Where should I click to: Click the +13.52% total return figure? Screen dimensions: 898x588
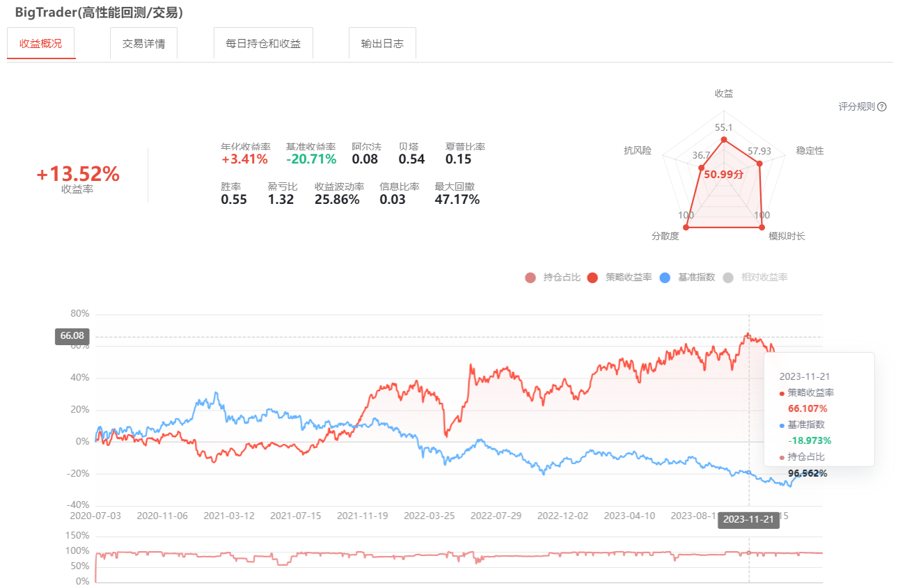point(78,175)
